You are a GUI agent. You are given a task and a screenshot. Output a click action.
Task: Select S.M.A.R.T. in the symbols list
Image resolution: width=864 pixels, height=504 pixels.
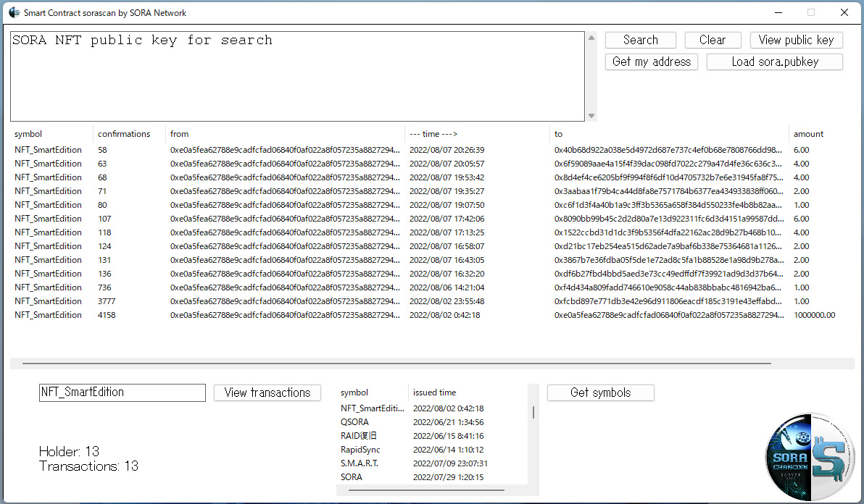point(432,463)
